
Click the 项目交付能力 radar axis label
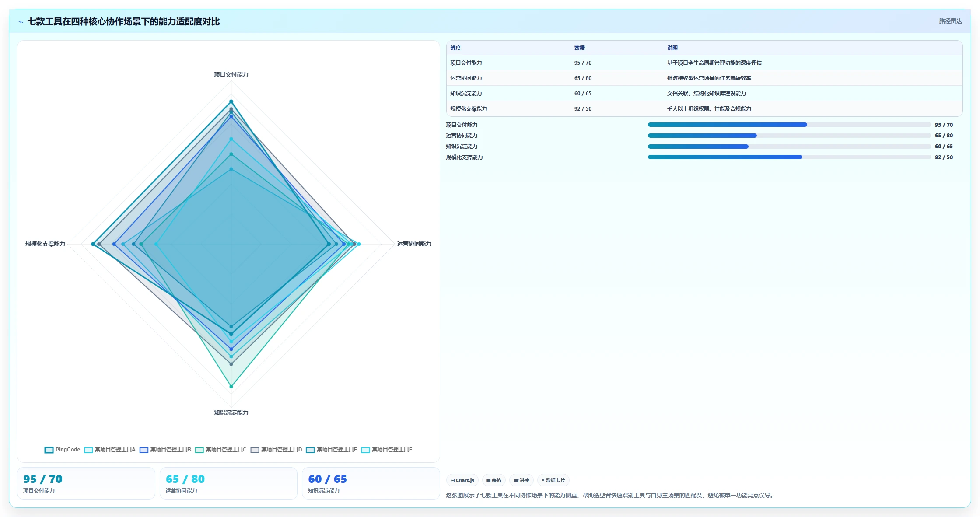coord(231,75)
